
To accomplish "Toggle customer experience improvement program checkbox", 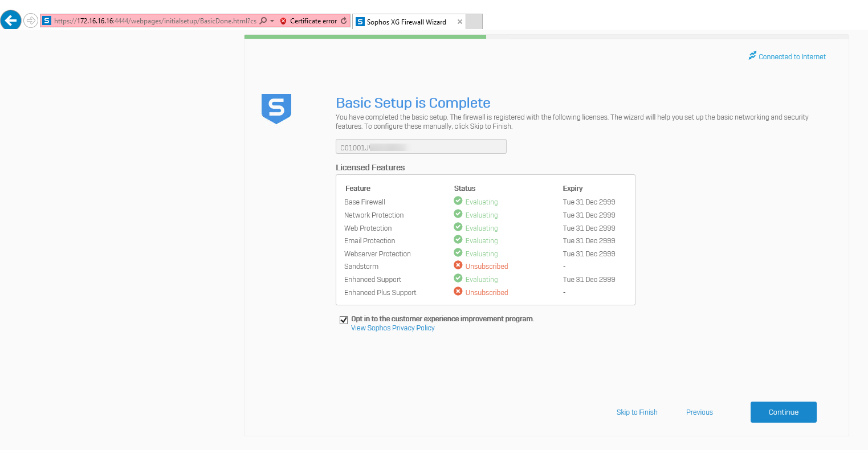I will click(x=344, y=320).
